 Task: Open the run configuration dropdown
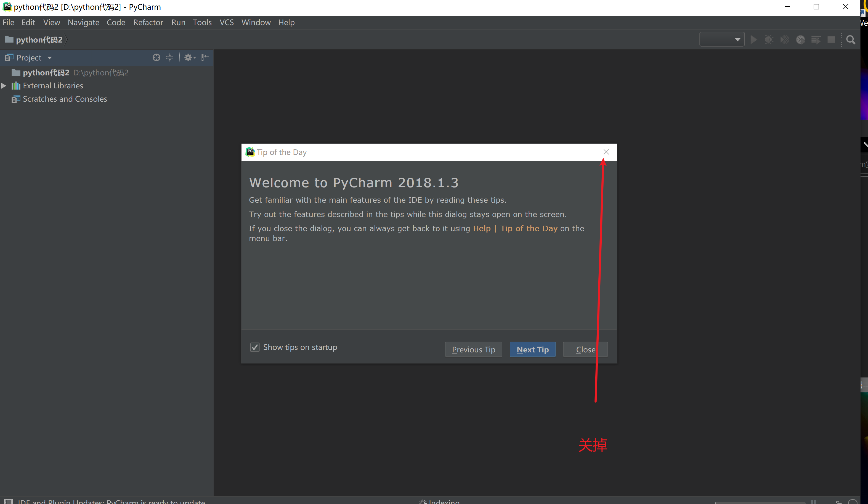722,40
